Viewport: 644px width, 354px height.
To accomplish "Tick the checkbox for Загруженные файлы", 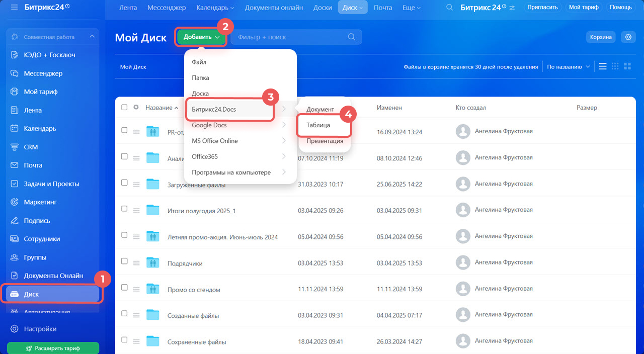I will (x=125, y=183).
